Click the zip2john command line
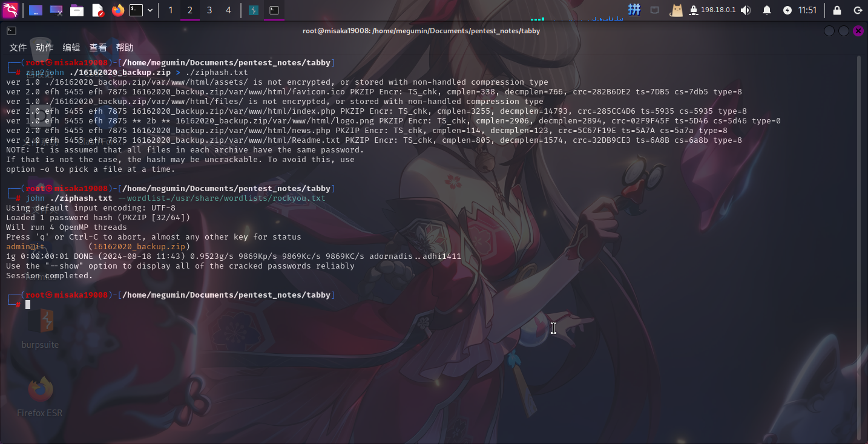The height and width of the screenshot is (444, 868). click(x=137, y=73)
